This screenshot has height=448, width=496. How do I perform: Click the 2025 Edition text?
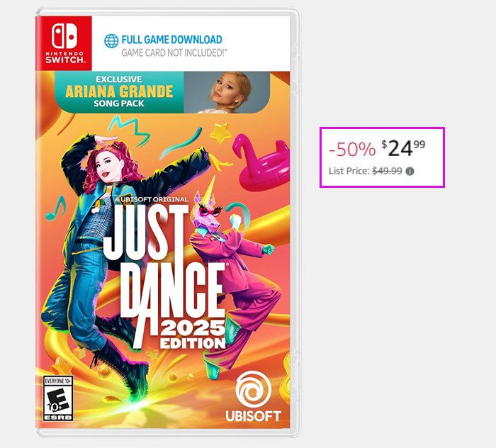coord(193,335)
